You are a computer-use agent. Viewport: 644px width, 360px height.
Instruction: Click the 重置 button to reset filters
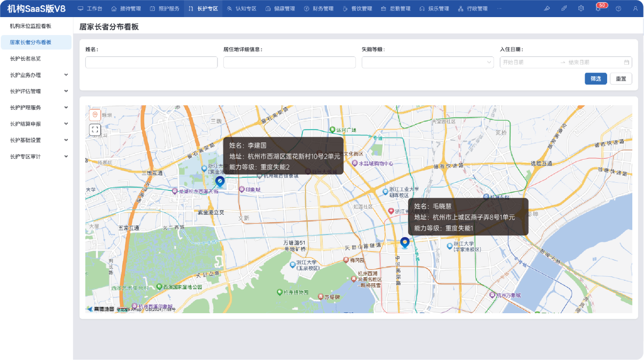point(621,79)
